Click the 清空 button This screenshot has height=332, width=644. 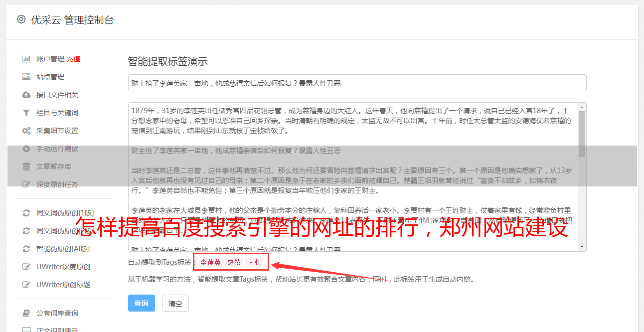[x=175, y=303]
